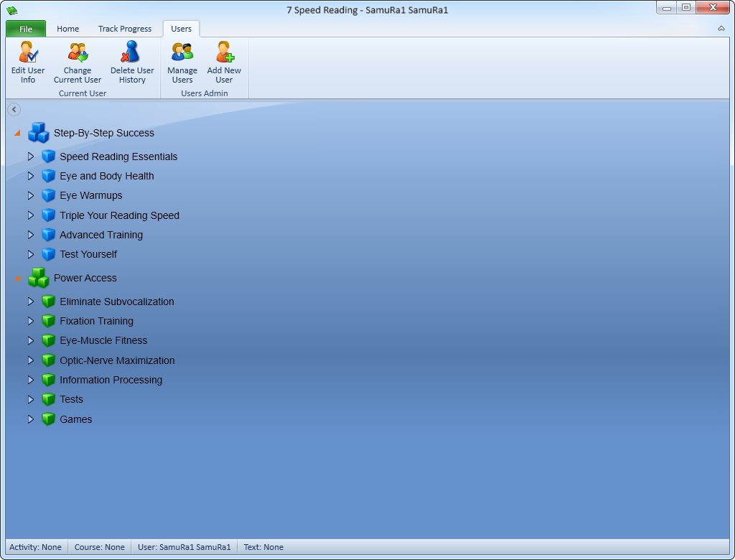
Task: Switch to the Home ribbon tab
Action: (68, 29)
